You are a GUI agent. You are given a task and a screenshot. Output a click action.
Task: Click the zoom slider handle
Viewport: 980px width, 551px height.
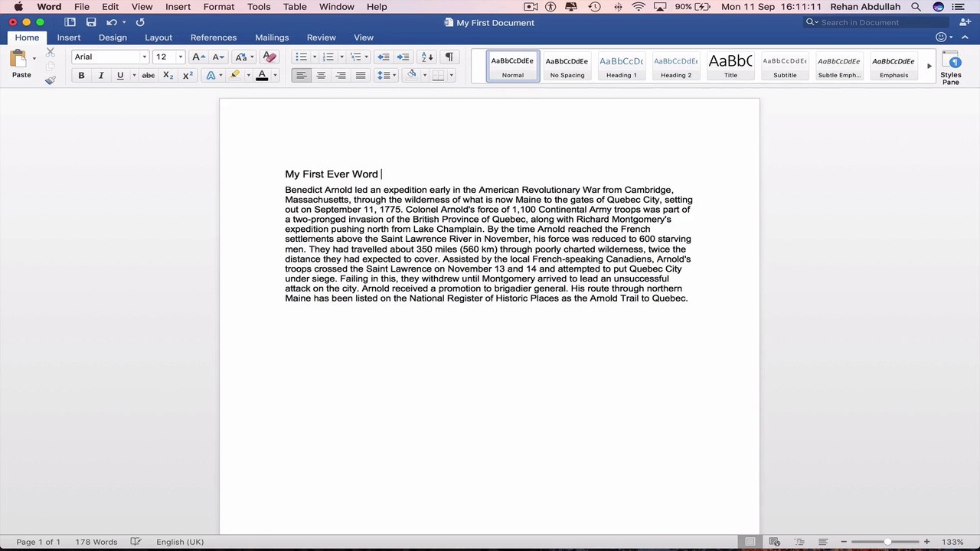coord(887,542)
